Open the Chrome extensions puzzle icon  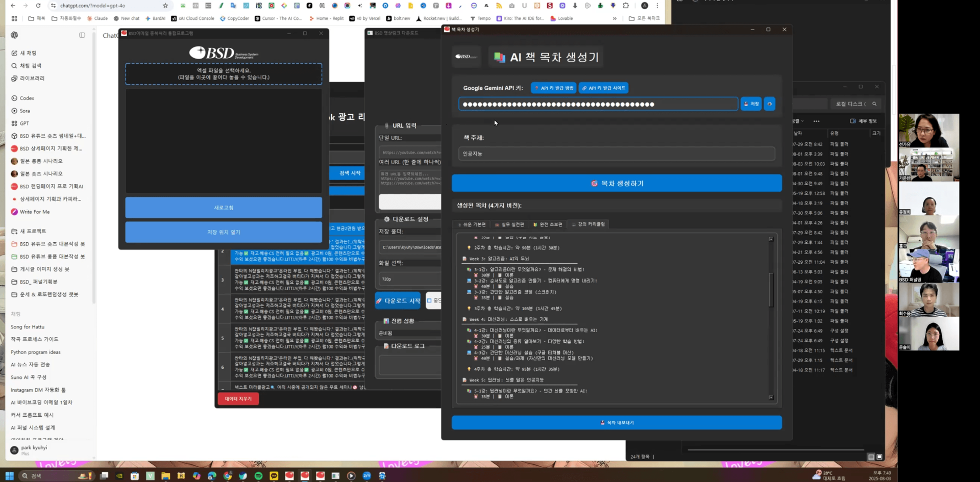(626, 6)
